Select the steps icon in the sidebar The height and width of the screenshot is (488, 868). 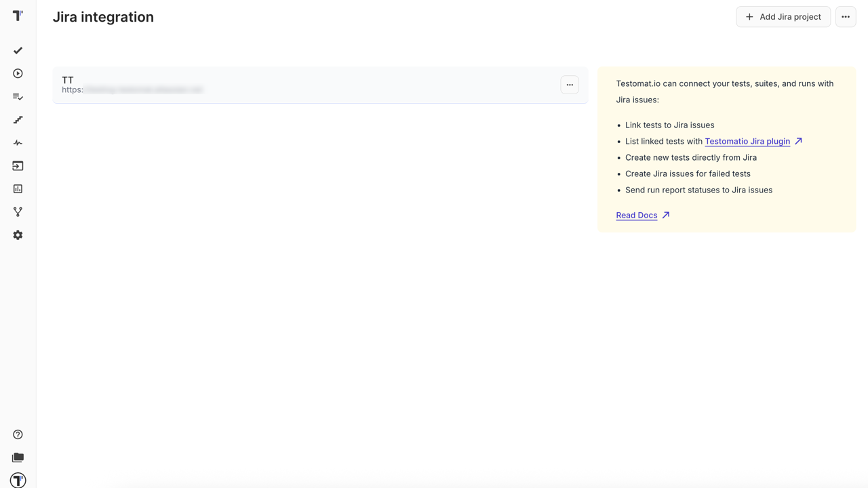(x=18, y=119)
